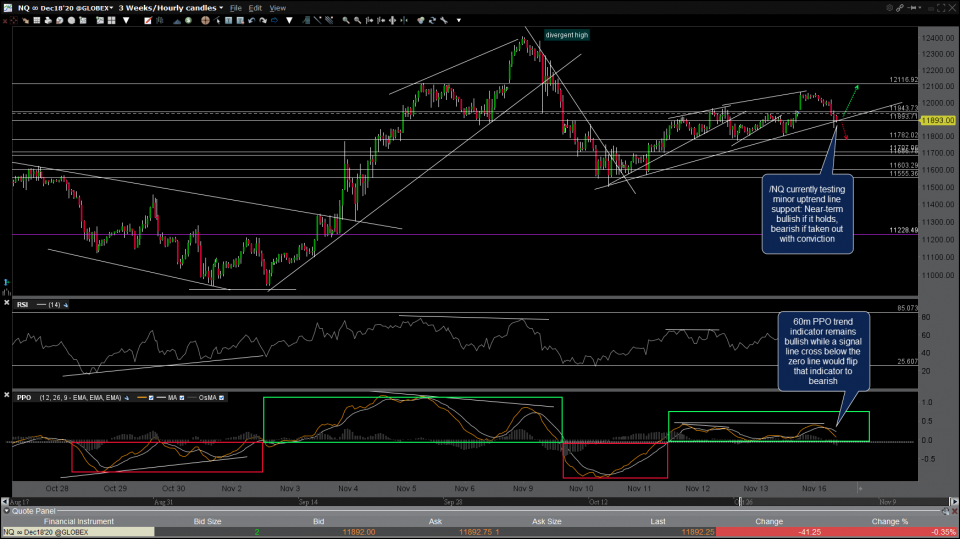The width and height of the screenshot is (960, 539).
Task: Click the 11892.00 Bid value
Action: (359, 532)
